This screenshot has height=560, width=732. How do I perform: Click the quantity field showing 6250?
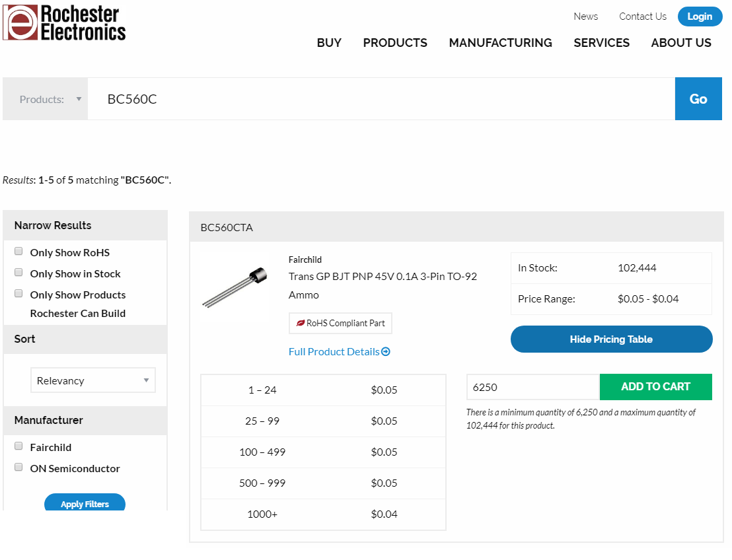(533, 387)
